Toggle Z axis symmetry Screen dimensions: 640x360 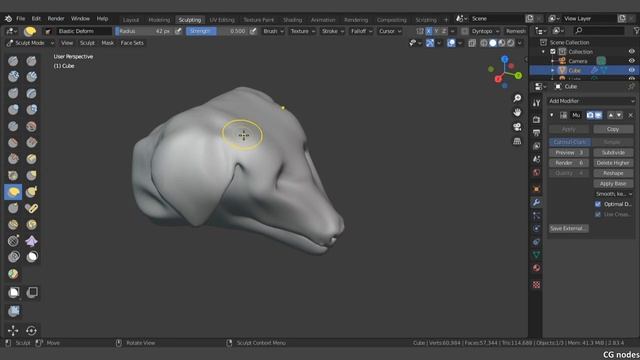coord(444,31)
